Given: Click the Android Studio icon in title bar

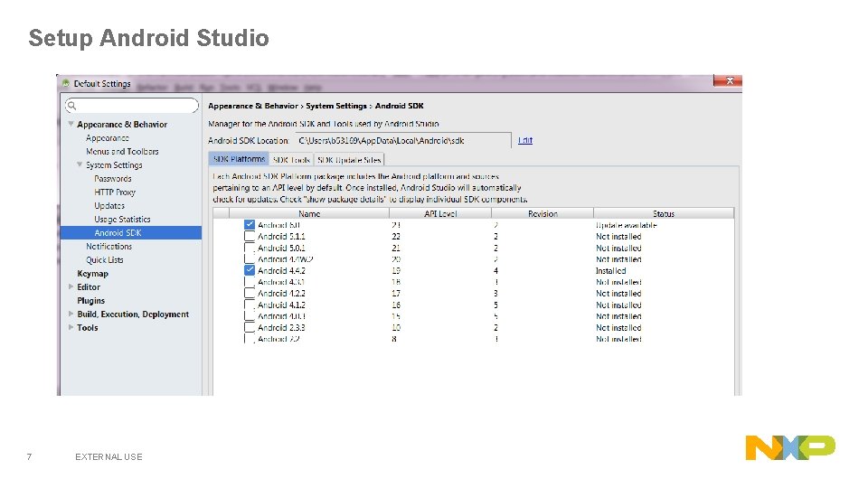Looking at the screenshot, I should tap(66, 83).
